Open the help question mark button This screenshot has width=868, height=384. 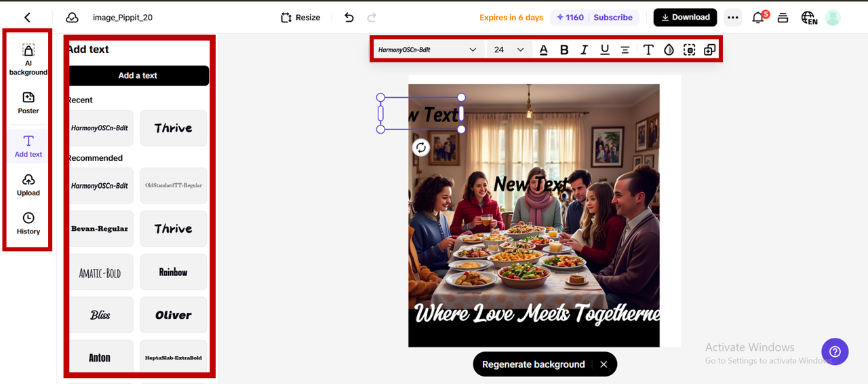[835, 351]
